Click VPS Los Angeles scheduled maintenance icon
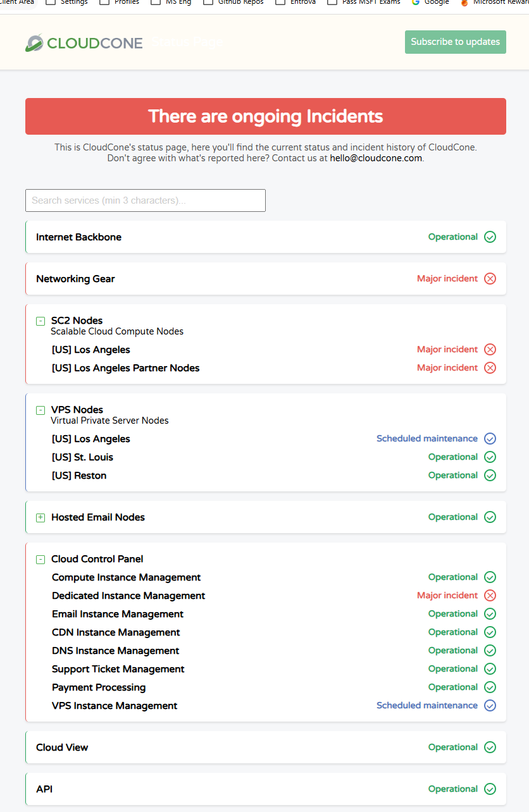Viewport: 529px width, 812px height. [x=490, y=439]
